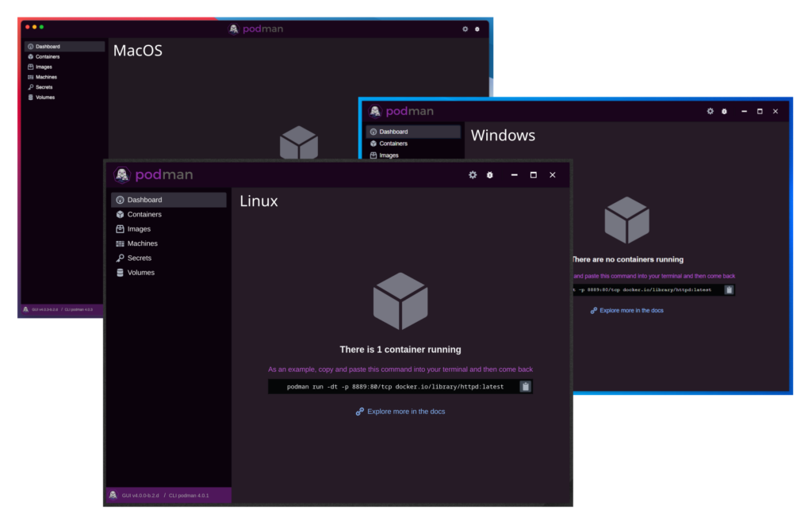Go to Machines in the Linux sidebar
Viewport: 812px width, 517px height.
click(142, 243)
